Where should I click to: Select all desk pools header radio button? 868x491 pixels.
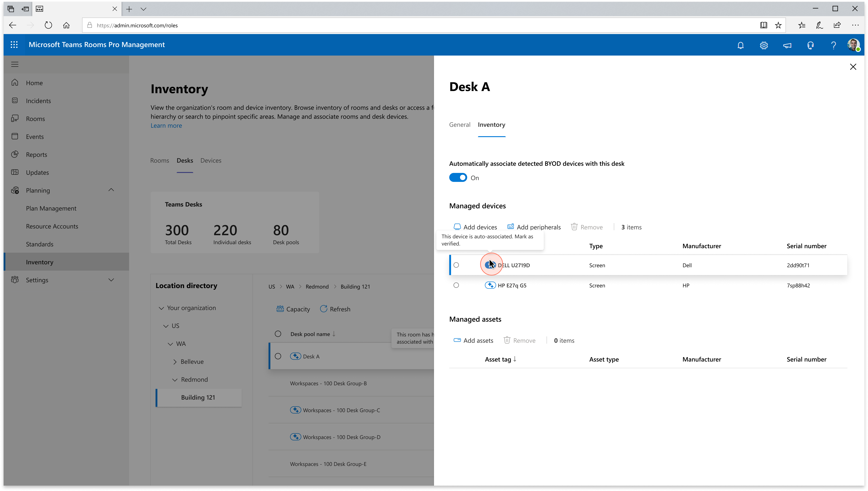(x=278, y=334)
